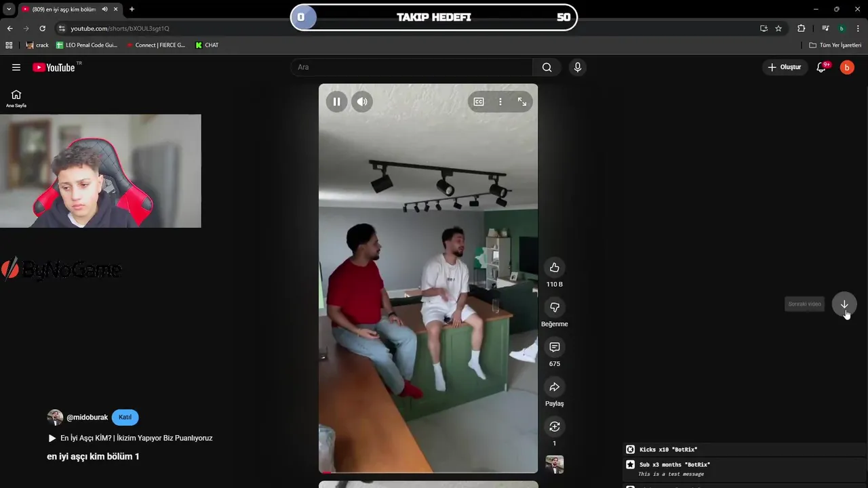Start voice search with the microphone
This screenshot has width=868, height=488.
[578, 67]
